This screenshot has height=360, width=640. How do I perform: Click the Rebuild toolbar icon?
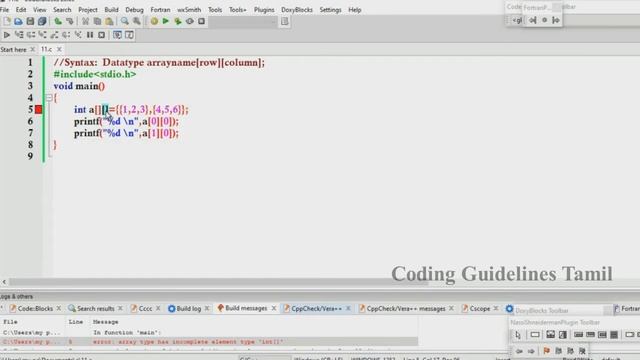pos(190,21)
